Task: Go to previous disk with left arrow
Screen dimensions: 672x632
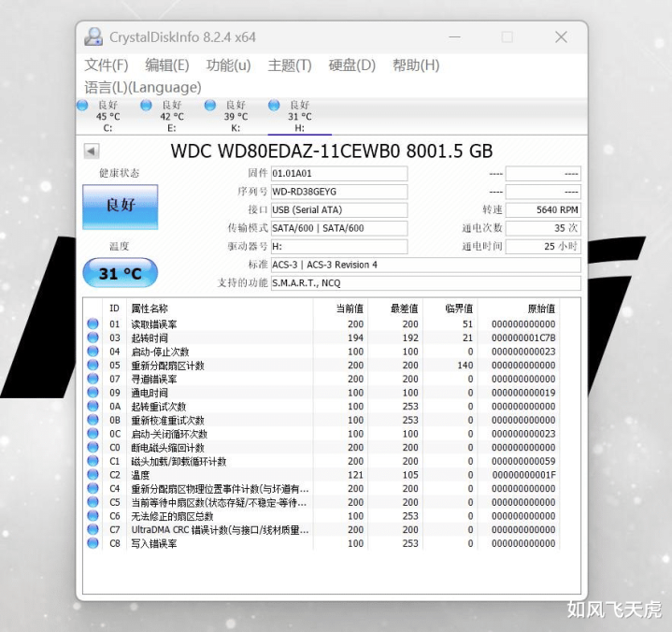Action: point(92,151)
